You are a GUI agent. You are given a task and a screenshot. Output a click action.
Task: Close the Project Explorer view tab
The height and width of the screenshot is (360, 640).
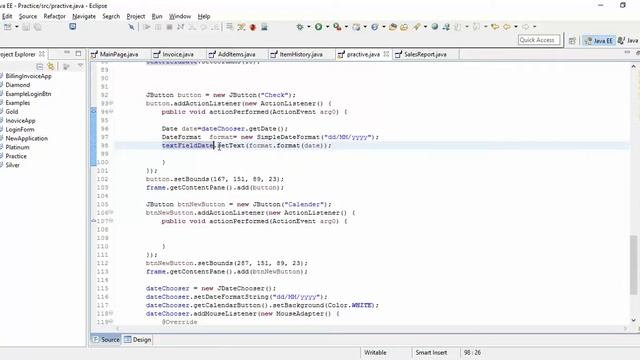(x=42, y=54)
